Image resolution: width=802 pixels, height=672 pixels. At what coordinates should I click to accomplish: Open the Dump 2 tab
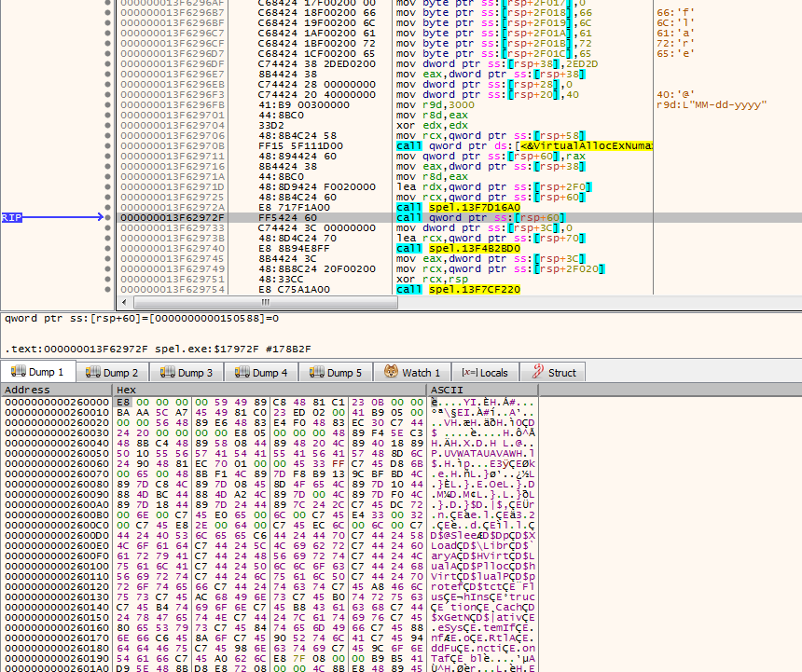[113, 372]
